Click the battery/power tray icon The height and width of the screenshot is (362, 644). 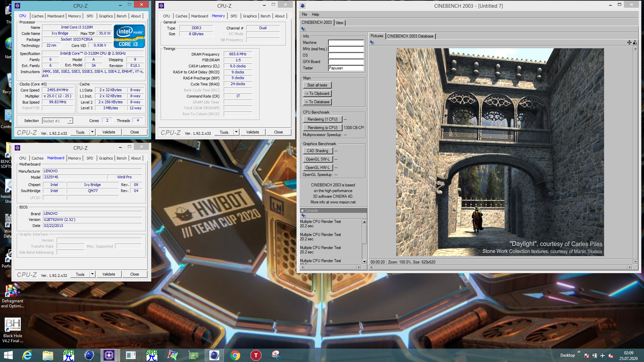pyautogui.click(x=595, y=356)
